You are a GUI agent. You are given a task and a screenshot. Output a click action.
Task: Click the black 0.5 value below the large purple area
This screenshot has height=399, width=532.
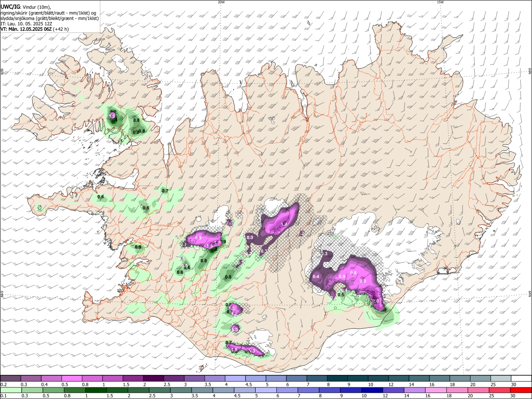coord(341,295)
